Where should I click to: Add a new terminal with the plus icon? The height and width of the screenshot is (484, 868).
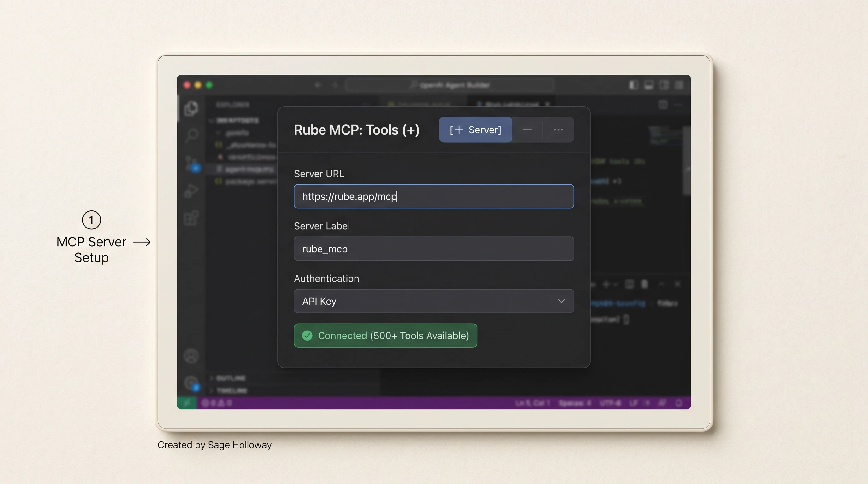[x=606, y=285]
